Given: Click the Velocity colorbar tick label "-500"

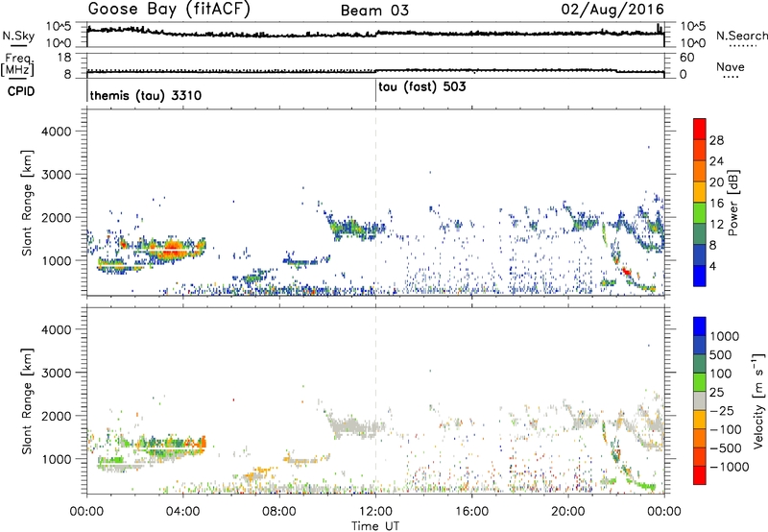Looking at the screenshot, I should coord(726,447).
